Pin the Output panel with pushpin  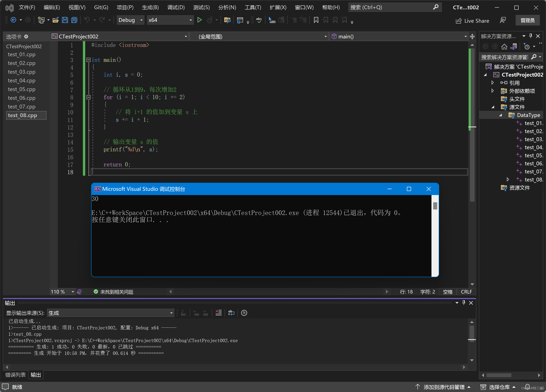tap(464, 303)
